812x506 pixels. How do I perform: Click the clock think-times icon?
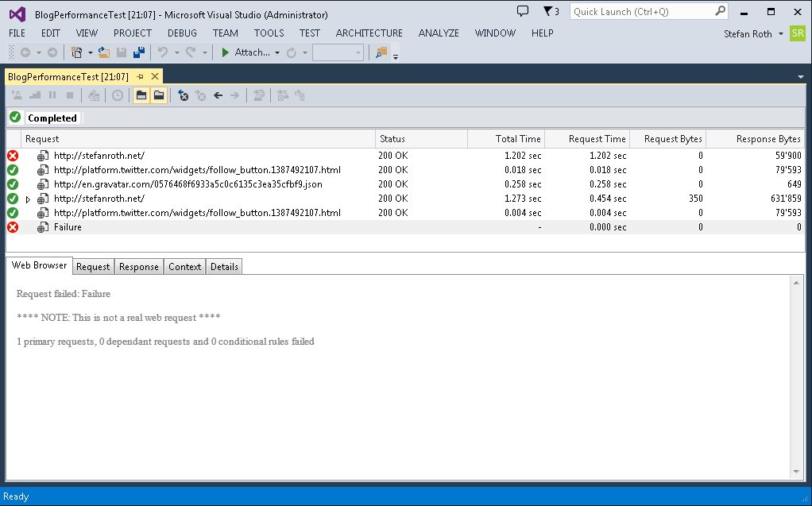(x=118, y=95)
